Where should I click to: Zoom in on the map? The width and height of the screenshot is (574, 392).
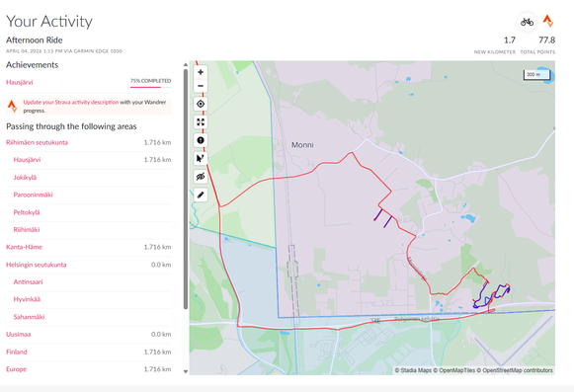pos(201,72)
